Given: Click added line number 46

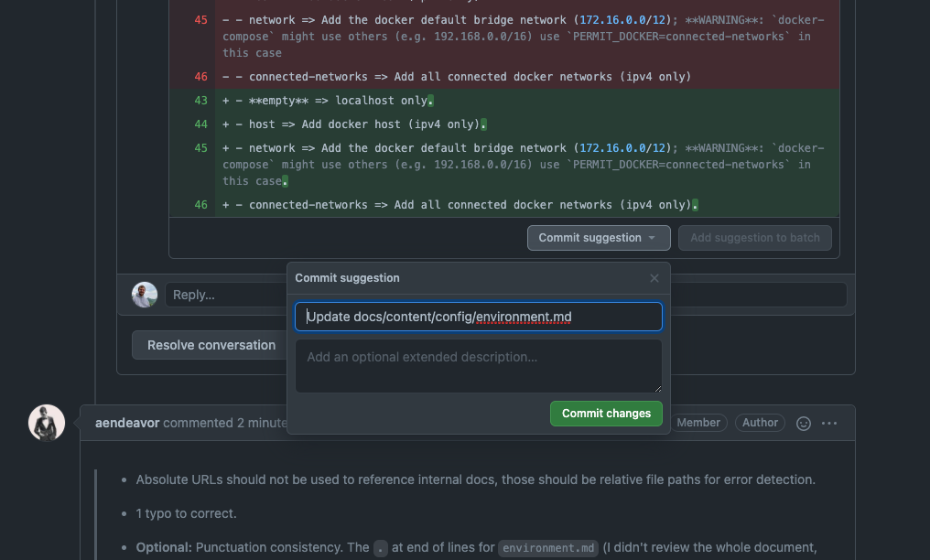Looking at the screenshot, I should [200, 205].
